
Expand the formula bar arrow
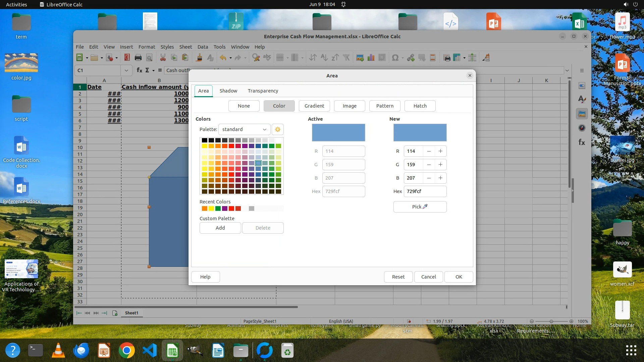tap(567, 70)
